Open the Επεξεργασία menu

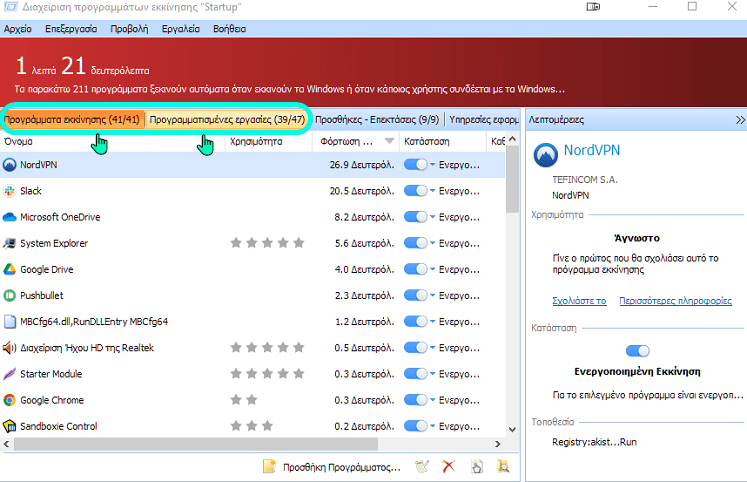click(x=71, y=29)
